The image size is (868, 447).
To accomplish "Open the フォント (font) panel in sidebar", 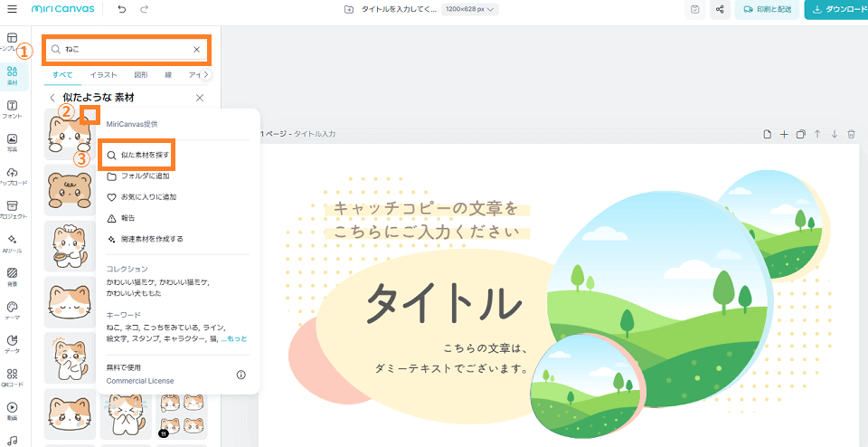I will coord(12,109).
